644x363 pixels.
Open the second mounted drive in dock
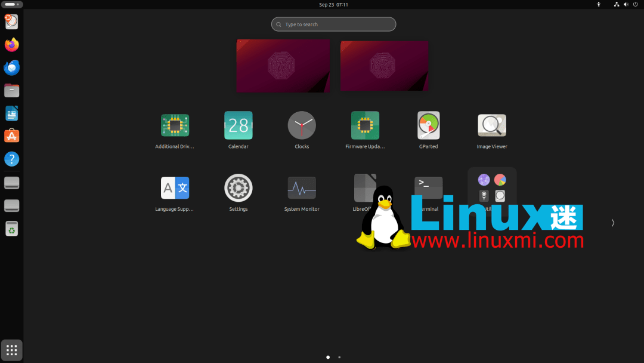point(11,205)
